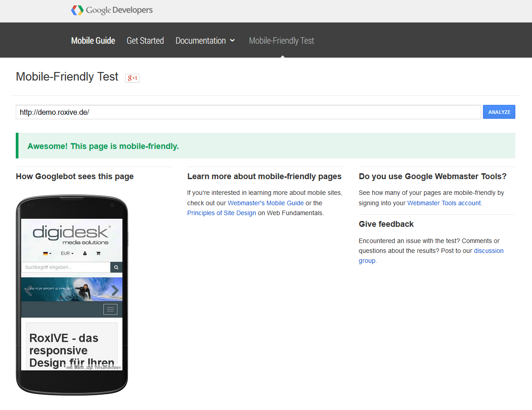Click the search magnifier in phone preview
The width and height of the screenshot is (532, 410).
pyautogui.click(x=116, y=267)
